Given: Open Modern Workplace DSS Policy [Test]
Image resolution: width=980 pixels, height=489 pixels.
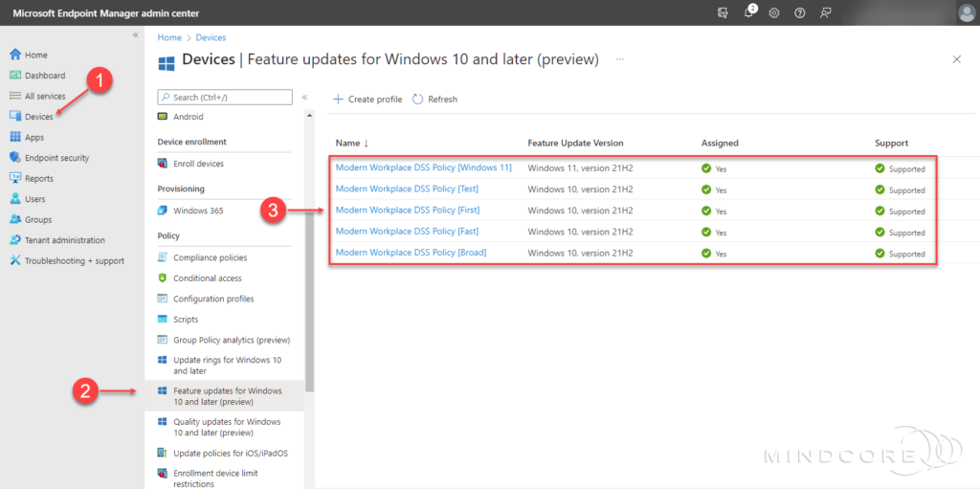Looking at the screenshot, I should coord(408,189).
